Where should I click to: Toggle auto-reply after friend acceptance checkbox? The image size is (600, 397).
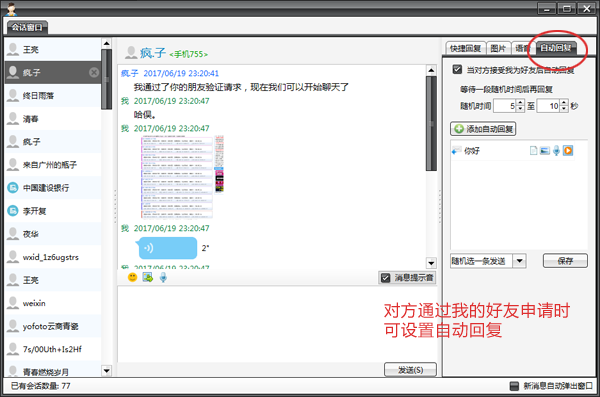tap(457, 70)
